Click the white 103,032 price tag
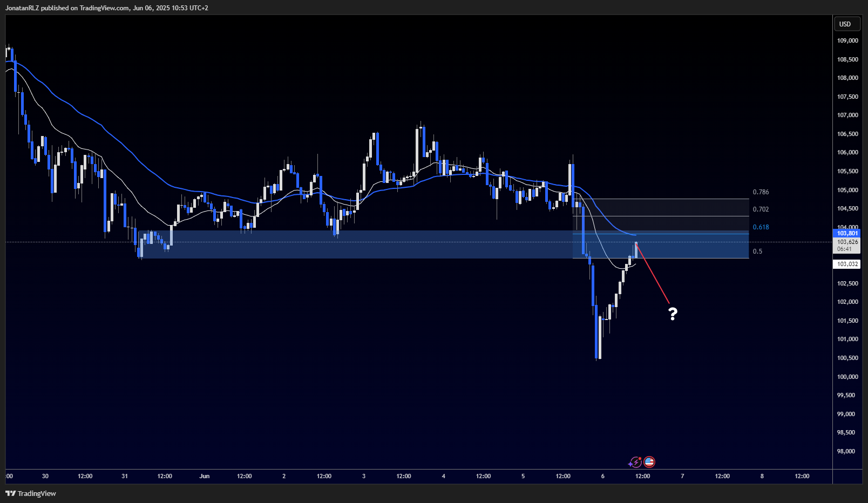The image size is (868, 503). 847,264
